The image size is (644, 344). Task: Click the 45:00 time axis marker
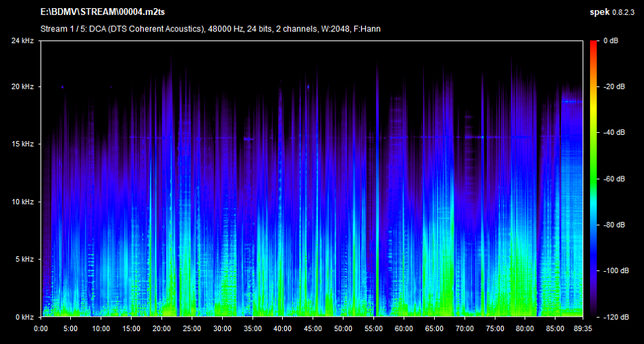click(313, 328)
